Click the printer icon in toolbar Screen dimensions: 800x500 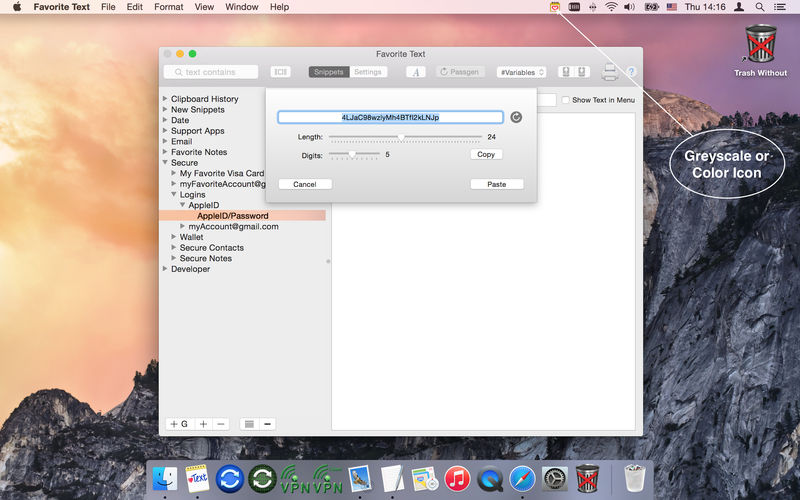[609, 72]
